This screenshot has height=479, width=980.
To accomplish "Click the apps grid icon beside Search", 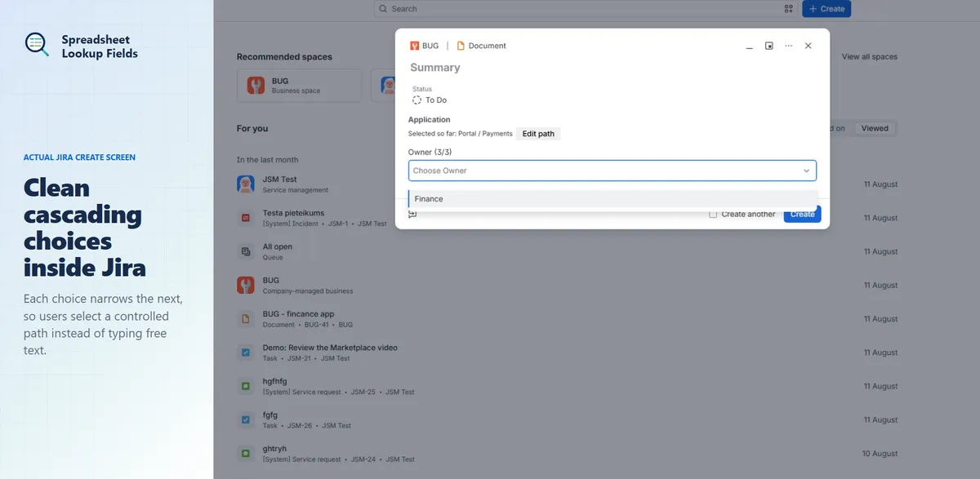I will coord(788,9).
